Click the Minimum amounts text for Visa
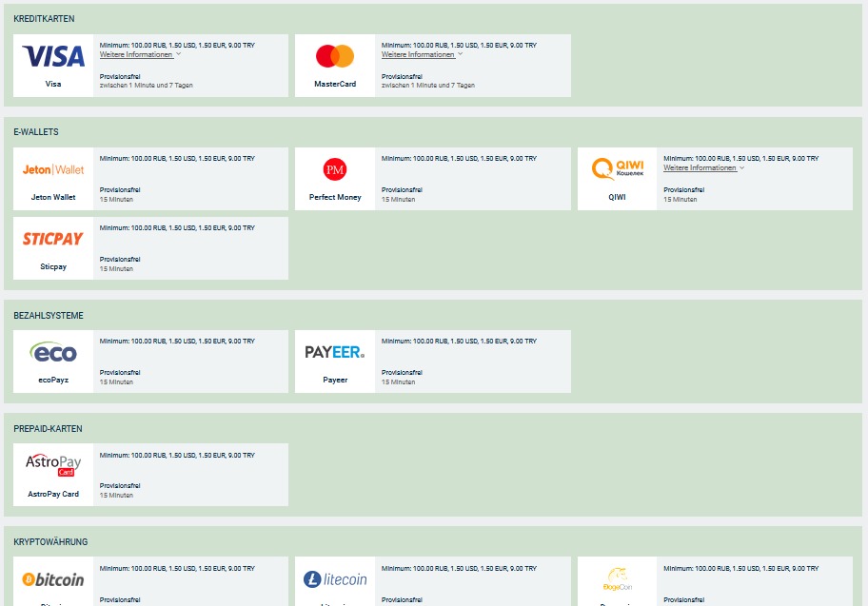The image size is (868, 606). point(177,46)
